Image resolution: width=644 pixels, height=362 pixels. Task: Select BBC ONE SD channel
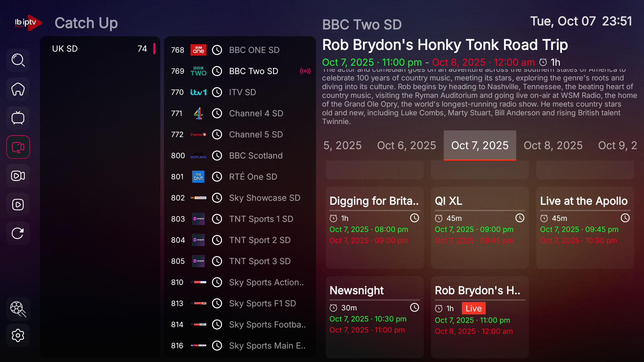(x=254, y=50)
